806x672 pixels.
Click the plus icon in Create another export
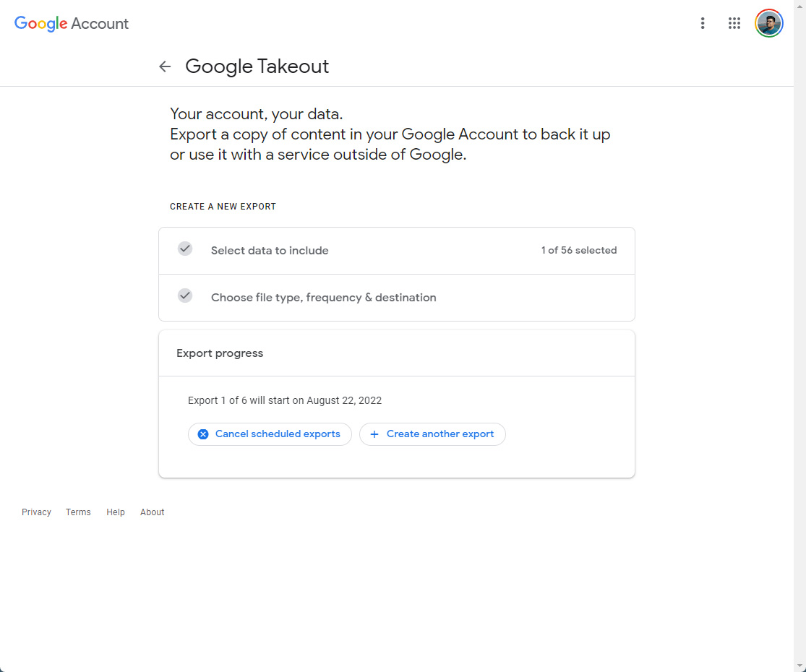374,434
